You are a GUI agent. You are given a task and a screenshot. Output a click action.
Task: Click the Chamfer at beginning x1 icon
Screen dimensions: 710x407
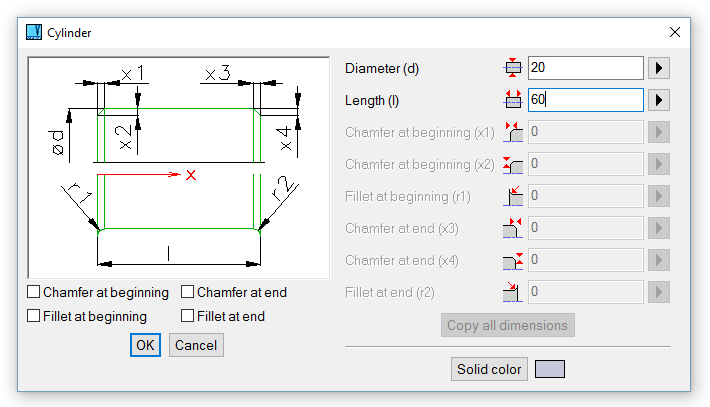513,132
